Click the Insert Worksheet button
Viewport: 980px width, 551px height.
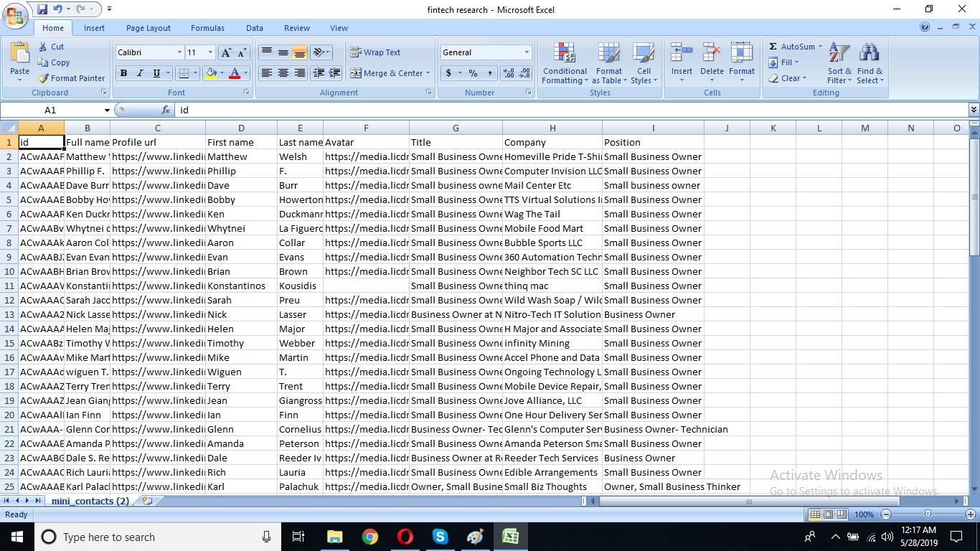click(x=148, y=501)
